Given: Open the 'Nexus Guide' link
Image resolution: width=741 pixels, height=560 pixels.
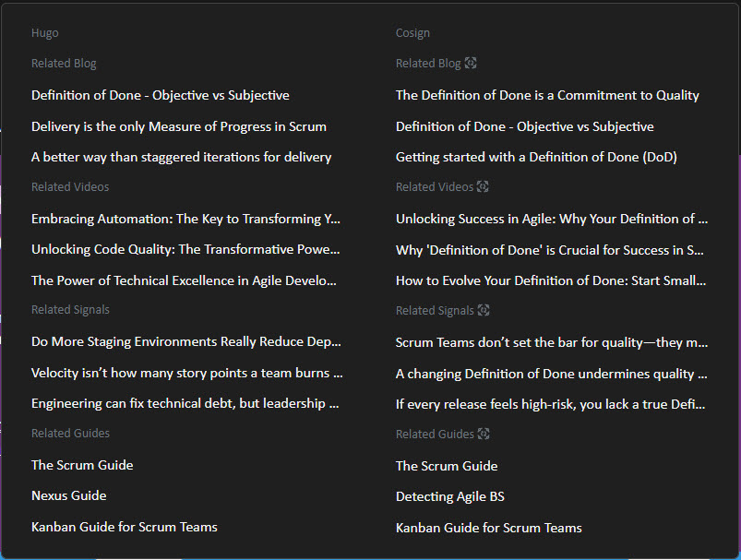Looking at the screenshot, I should (69, 495).
